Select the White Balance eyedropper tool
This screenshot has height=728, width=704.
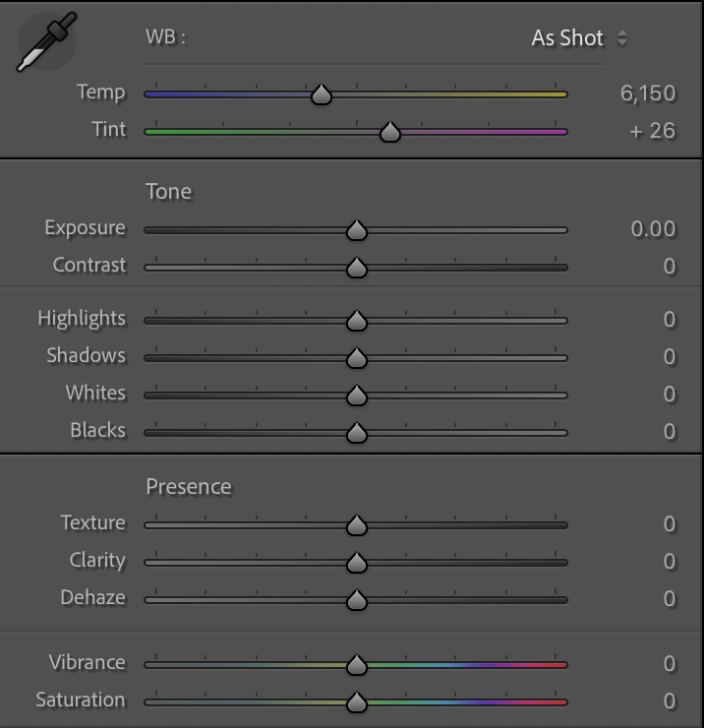pos(45,45)
